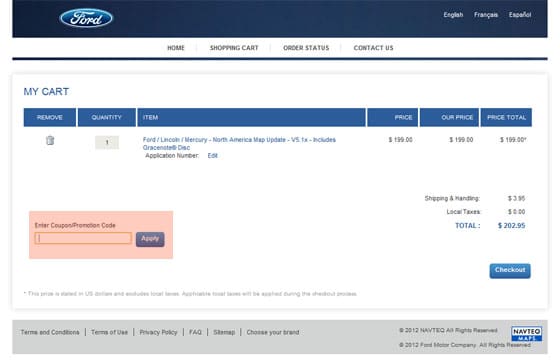Switch language to Español
The height and width of the screenshot is (362, 560).
coord(520,15)
